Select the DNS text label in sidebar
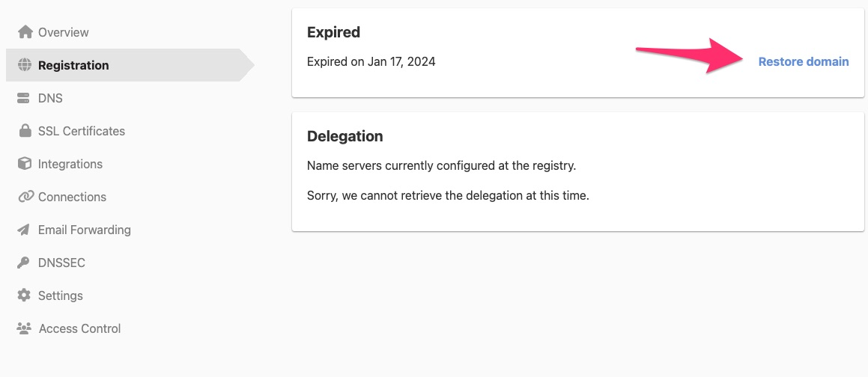Screen dimensions: 868x377 (50, 99)
